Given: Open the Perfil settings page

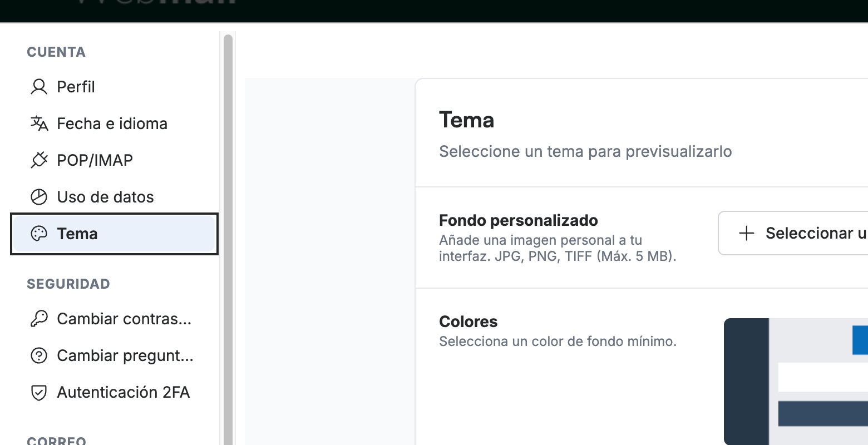Looking at the screenshot, I should [x=114, y=87].
